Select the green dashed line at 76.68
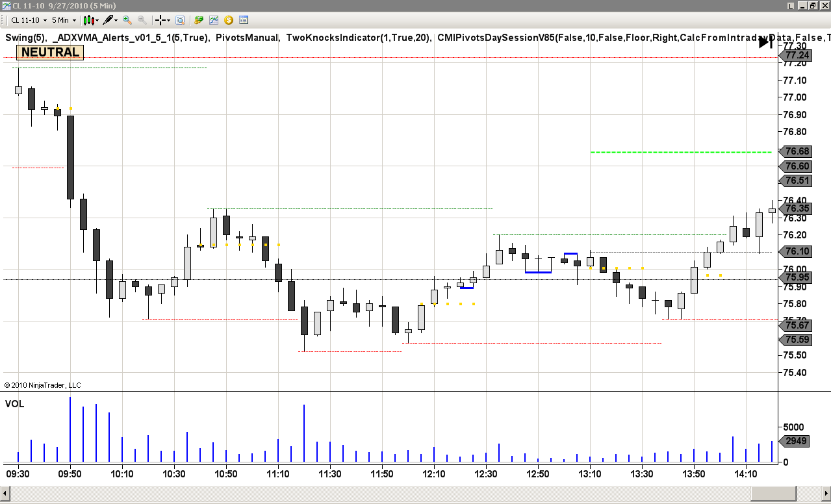Image resolution: width=831 pixels, height=504 pixels. coord(681,152)
